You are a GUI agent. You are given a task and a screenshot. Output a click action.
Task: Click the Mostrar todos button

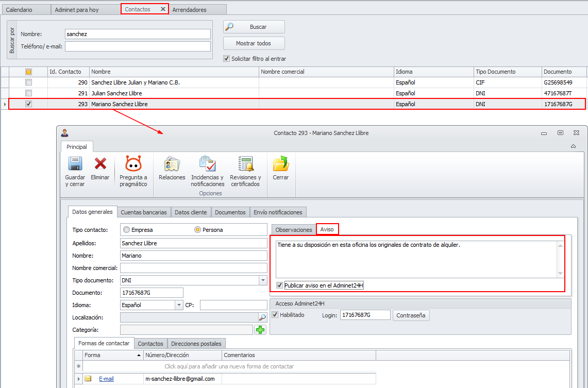coord(254,43)
